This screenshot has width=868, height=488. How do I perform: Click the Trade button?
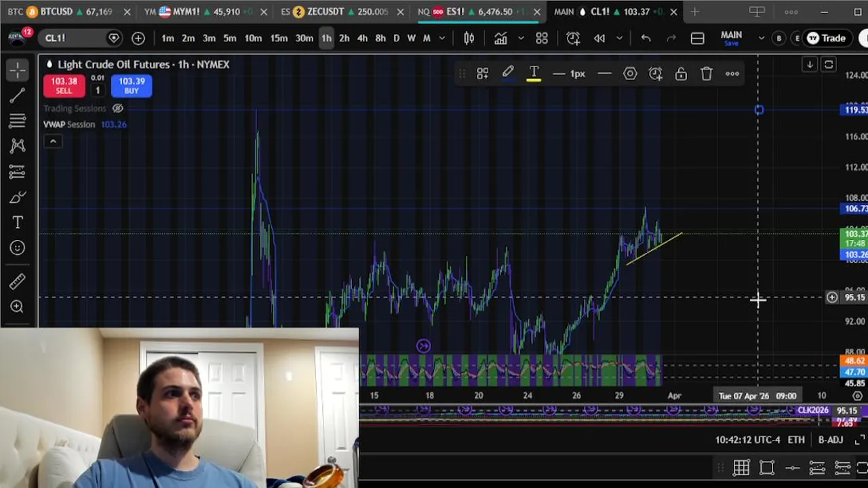point(826,38)
